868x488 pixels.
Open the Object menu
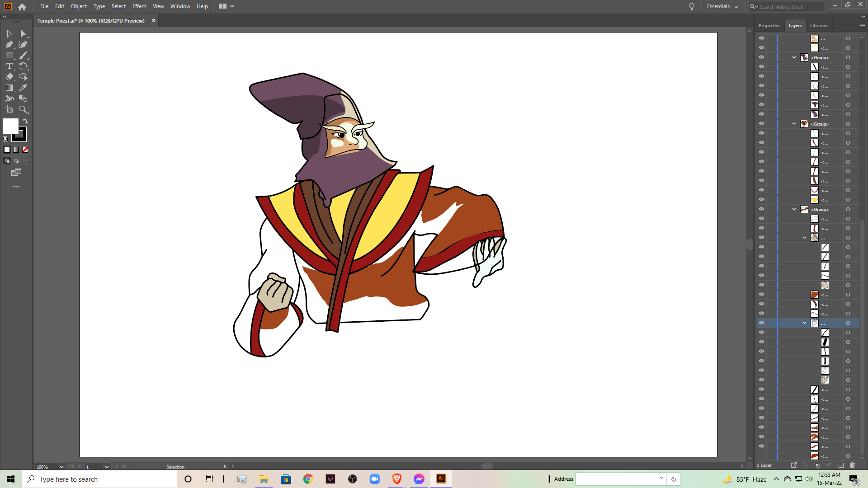coord(79,6)
